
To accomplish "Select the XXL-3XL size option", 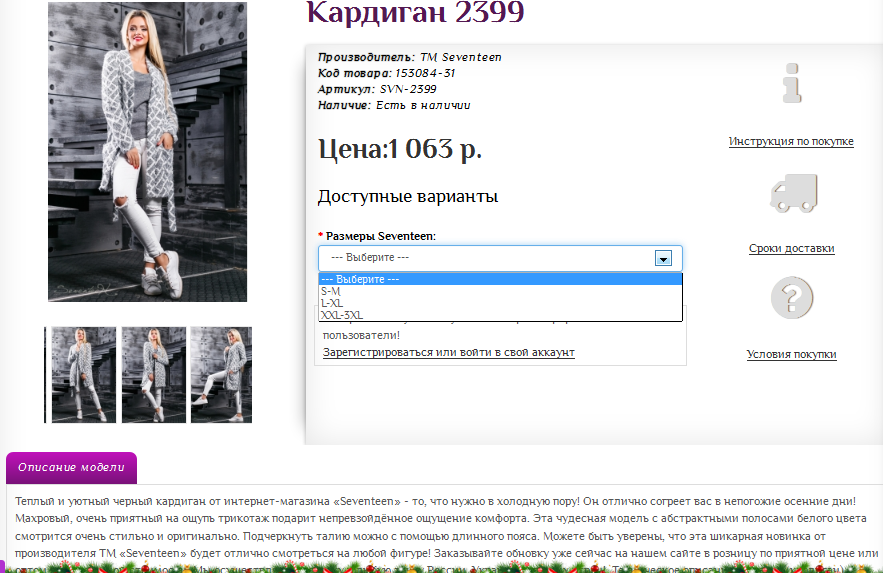I will coord(500,315).
